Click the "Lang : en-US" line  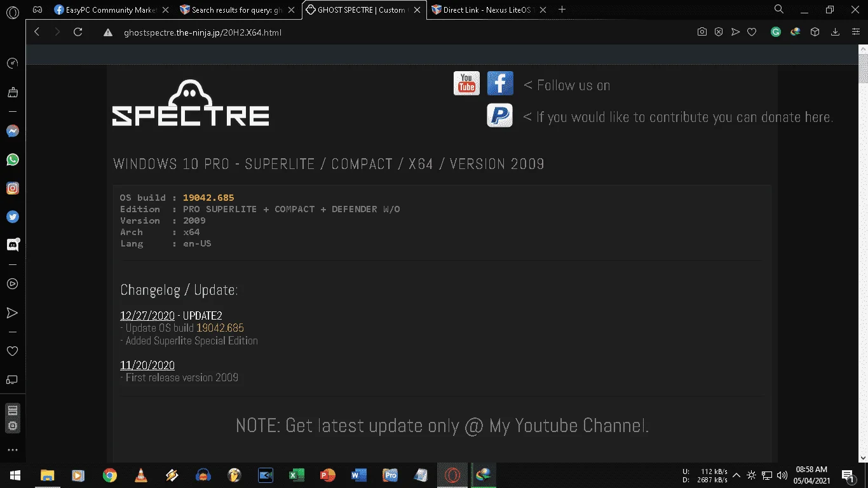(166, 243)
